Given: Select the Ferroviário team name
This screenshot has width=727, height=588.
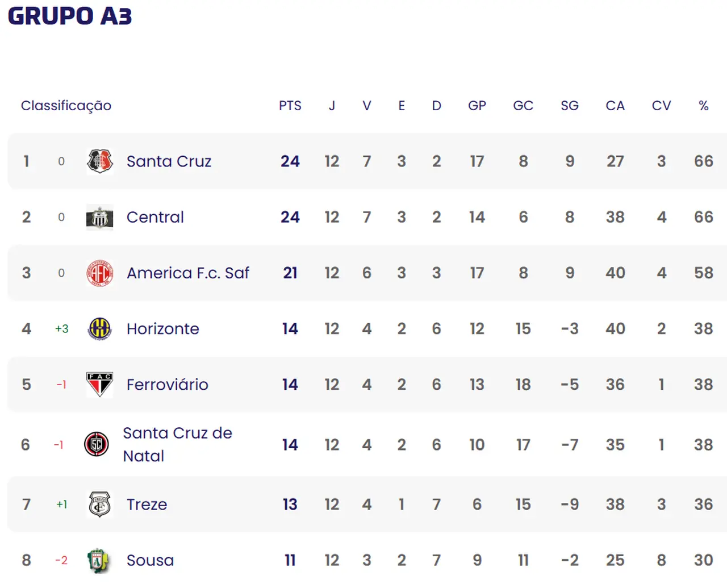Looking at the screenshot, I should 167,385.
